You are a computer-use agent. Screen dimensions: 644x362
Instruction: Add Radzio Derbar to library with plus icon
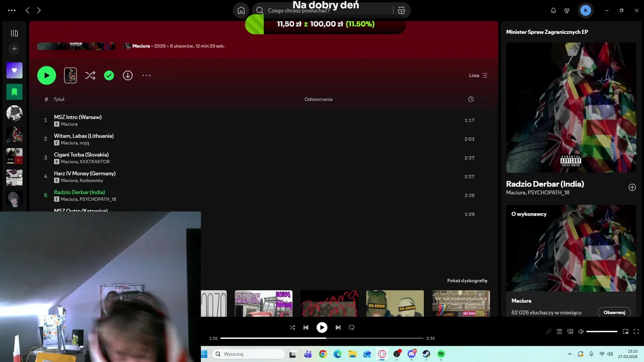click(x=632, y=188)
